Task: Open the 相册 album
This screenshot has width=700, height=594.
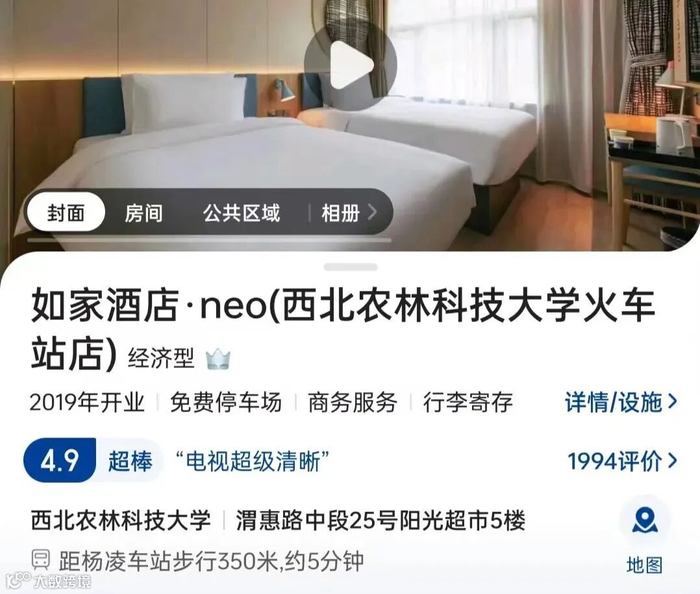Action: (341, 213)
